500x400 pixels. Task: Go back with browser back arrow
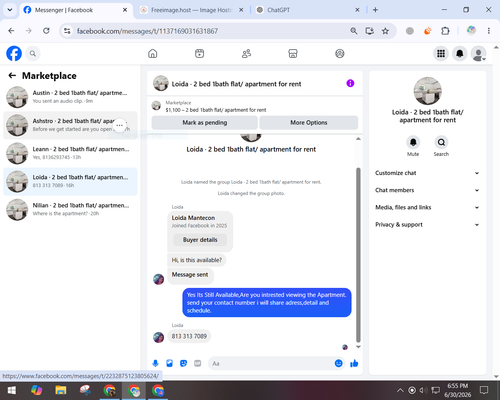pos(11,31)
